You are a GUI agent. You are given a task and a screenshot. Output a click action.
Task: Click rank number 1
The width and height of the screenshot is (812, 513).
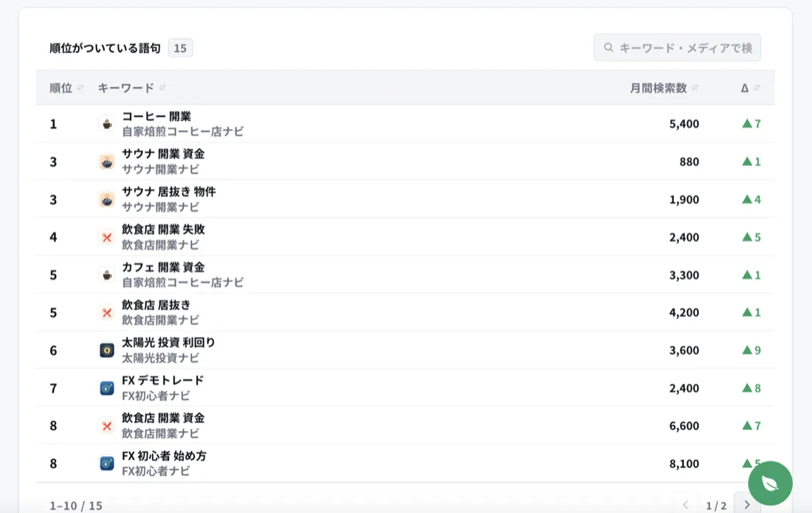pyautogui.click(x=53, y=124)
